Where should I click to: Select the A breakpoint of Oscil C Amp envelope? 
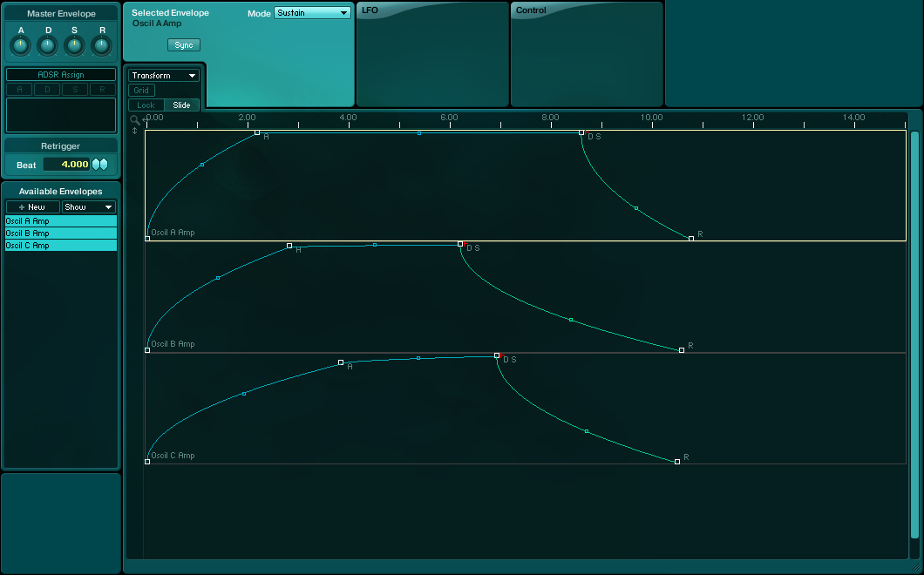coord(341,362)
